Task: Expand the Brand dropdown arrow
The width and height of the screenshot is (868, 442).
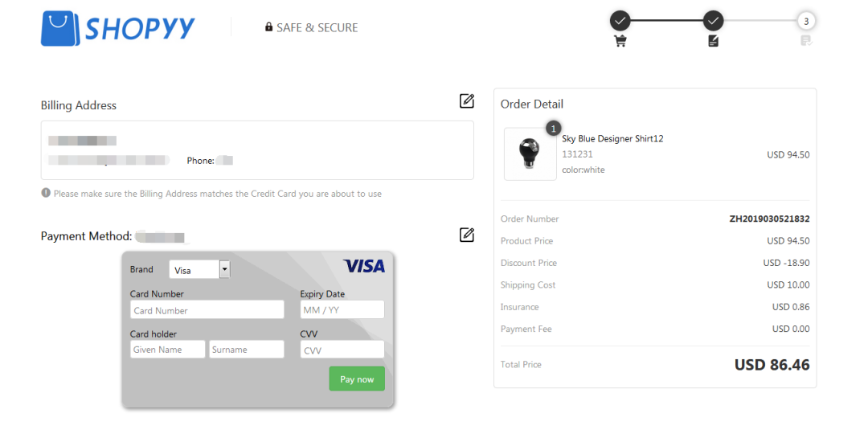Action: (x=224, y=269)
